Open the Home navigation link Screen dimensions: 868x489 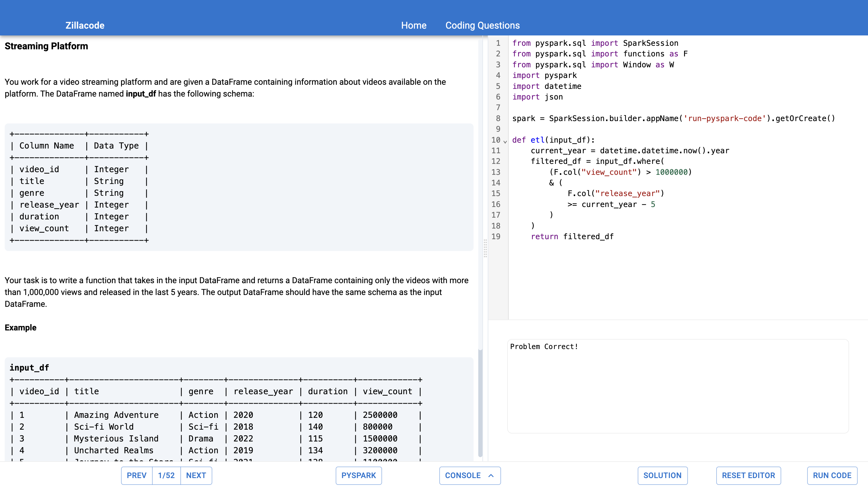coord(413,25)
